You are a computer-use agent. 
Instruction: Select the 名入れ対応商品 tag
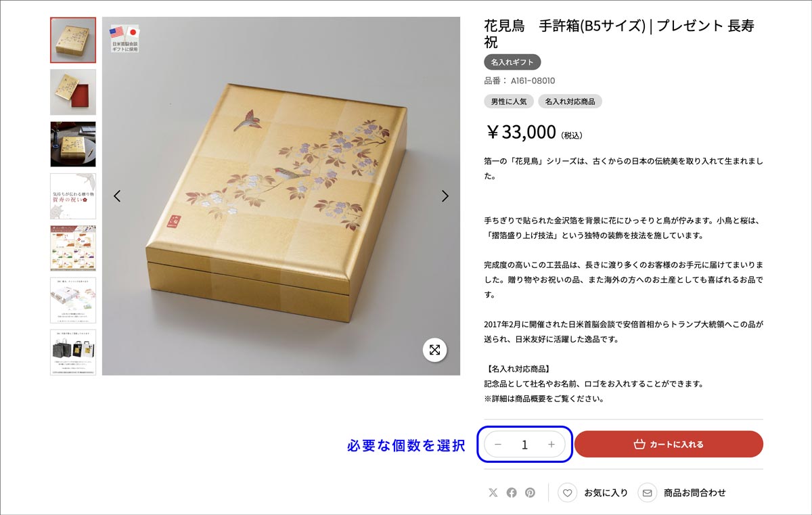[x=570, y=102]
